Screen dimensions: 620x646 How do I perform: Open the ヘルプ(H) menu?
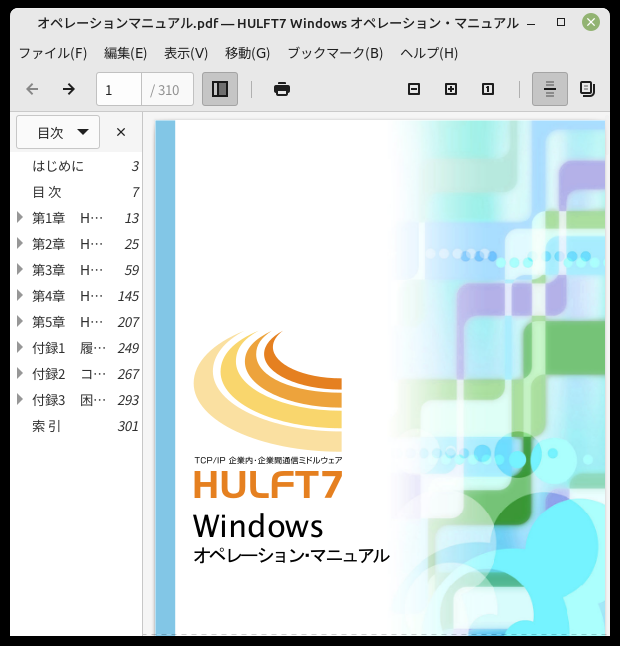click(429, 53)
